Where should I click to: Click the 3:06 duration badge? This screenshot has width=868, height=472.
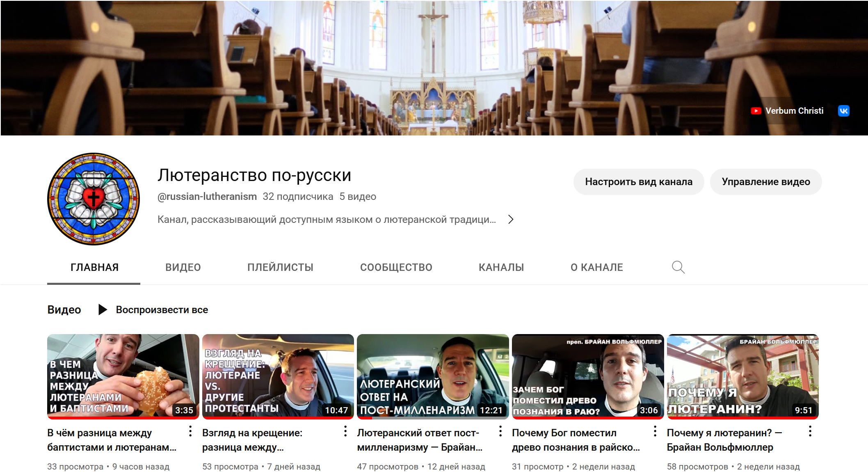pos(649,410)
